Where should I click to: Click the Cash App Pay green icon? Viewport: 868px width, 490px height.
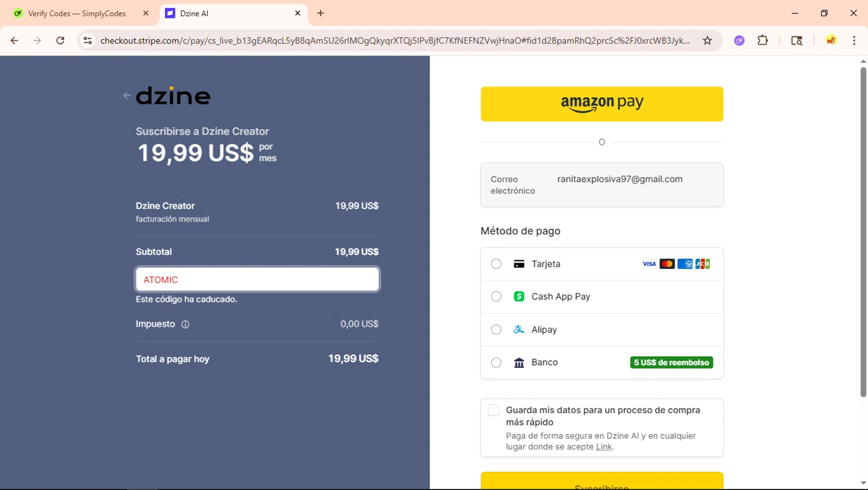(x=519, y=296)
